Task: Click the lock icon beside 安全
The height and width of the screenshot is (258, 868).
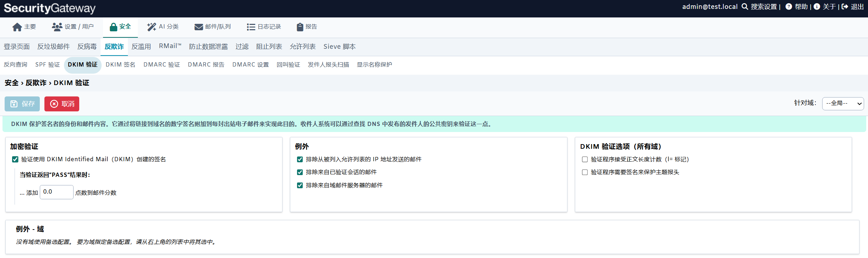Action: [113, 27]
